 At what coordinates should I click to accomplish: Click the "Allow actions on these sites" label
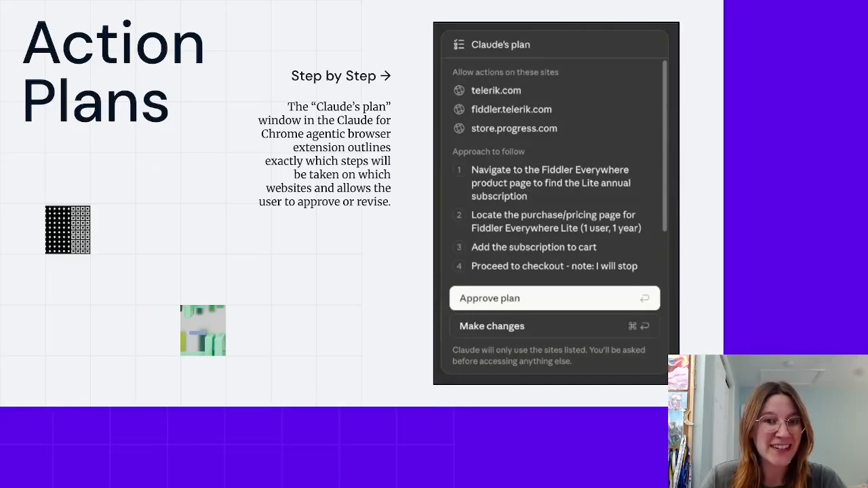point(505,72)
